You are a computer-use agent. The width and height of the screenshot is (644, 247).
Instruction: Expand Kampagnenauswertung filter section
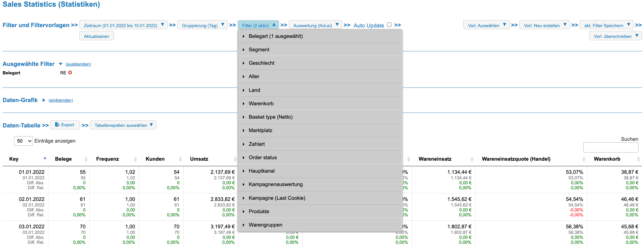click(x=320, y=184)
